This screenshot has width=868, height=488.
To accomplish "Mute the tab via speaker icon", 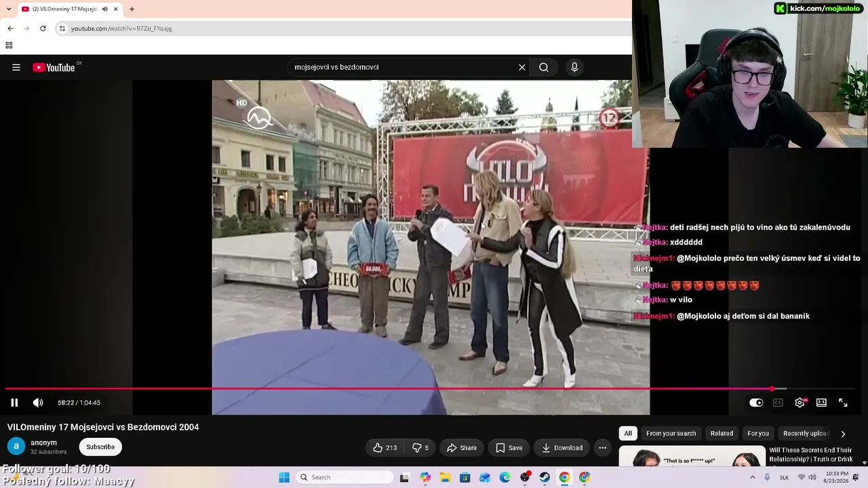I will [104, 9].
